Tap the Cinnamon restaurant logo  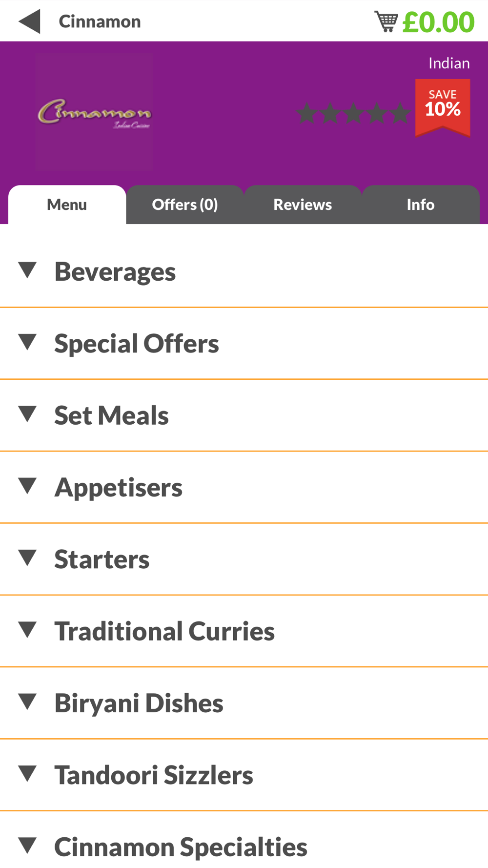[94, 112]
